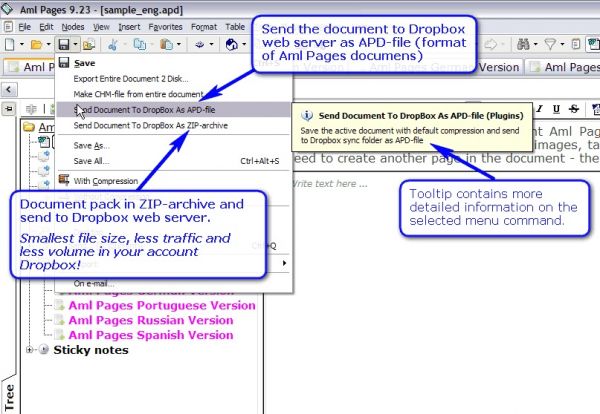Click the binoculars Find toolbar icon
The width and height of the screenshot is (600, 414).
pos(523,44)
